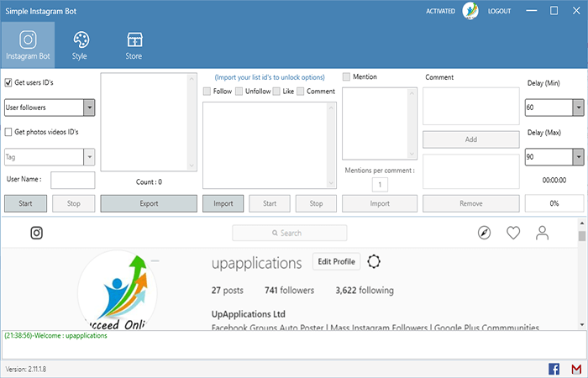Click Start next to Import button
Viewport: 588px width, 378px height.
point(270,203)
